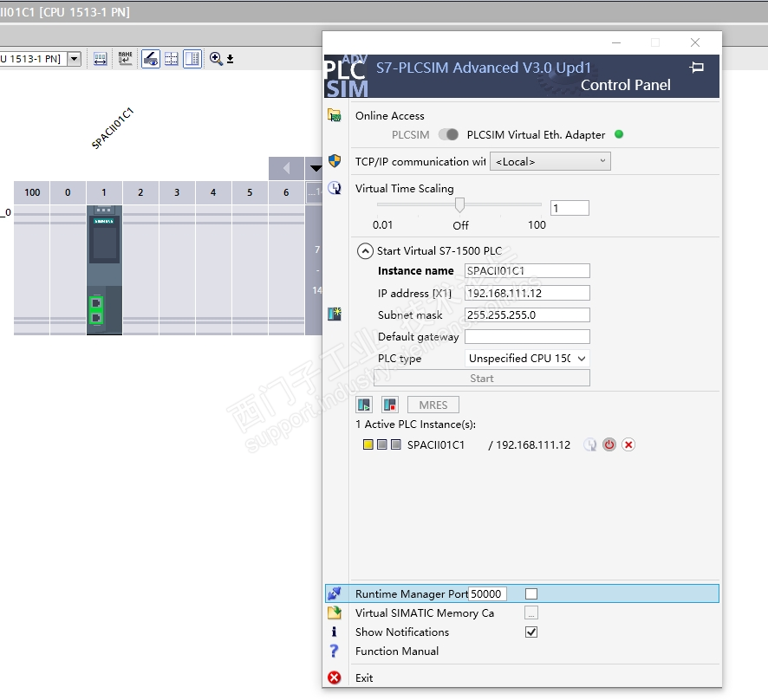
Task: Click the time scaling icon for SPACII01C1
Action: (x=590, y=444)
